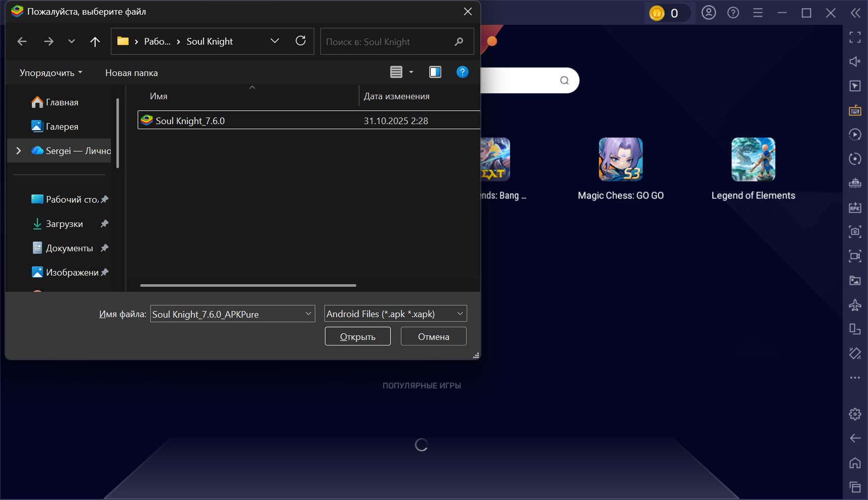Open the game controls keyboard editor
This screenshot has height=500, width=868.
pos(855,110)
